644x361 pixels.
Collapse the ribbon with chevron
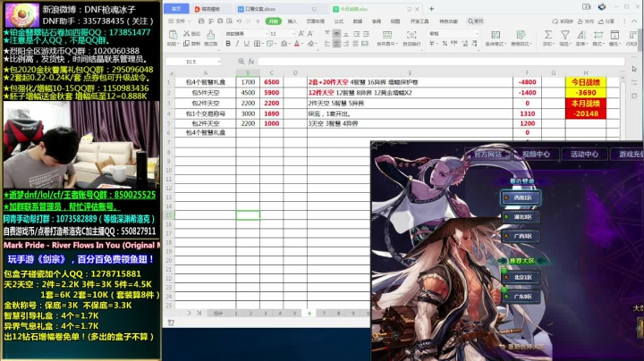pyautogui.click(x=634, y=21)
